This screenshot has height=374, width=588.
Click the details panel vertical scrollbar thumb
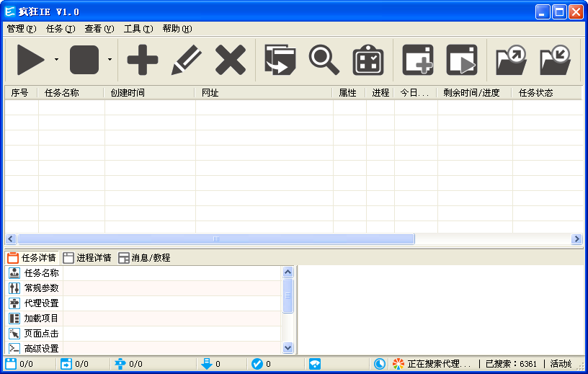pos(288,295)
